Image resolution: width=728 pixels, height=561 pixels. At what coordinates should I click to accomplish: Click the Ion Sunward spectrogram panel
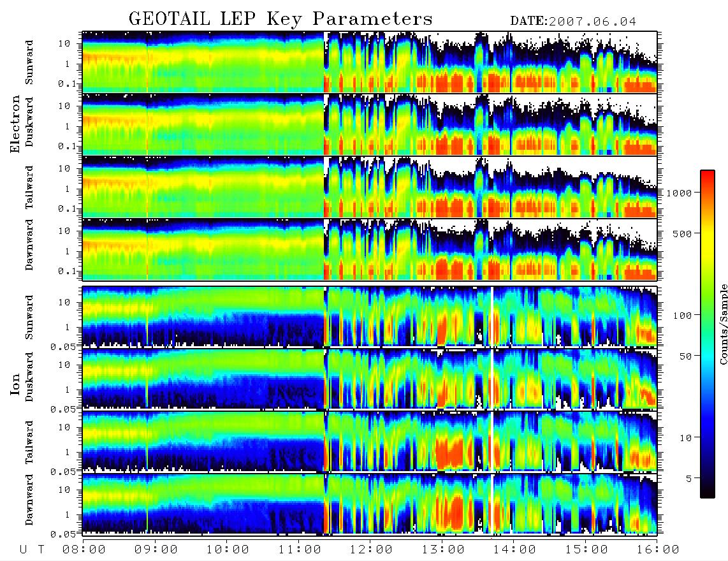coord(370,317)
